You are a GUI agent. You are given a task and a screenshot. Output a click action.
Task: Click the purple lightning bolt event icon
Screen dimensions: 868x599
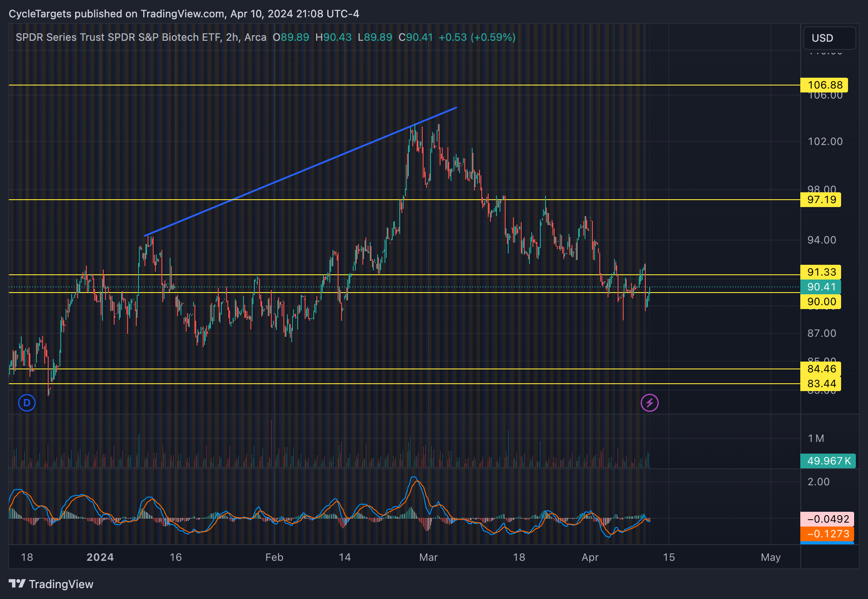[x=649, y=403]
